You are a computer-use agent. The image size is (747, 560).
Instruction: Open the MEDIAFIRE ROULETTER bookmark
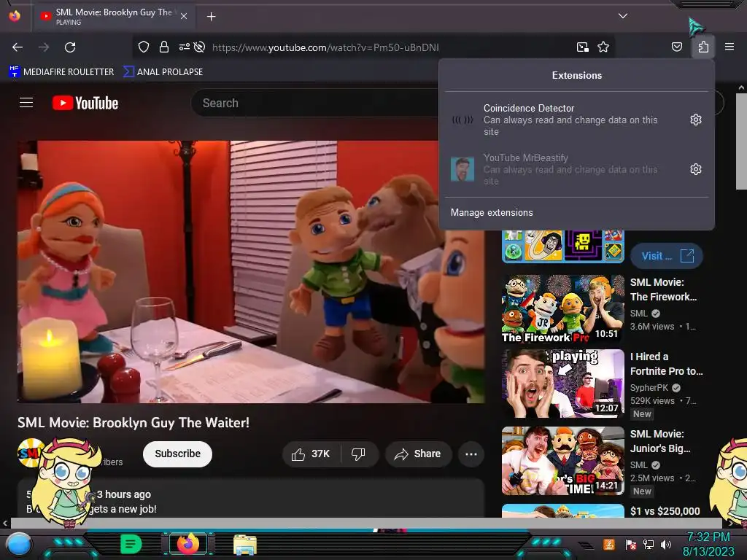(61, 72)
